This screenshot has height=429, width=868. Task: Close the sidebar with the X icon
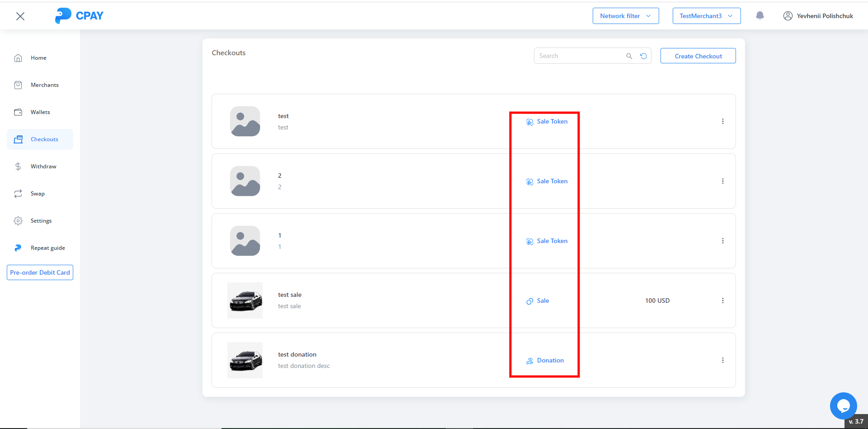point(20,16)
